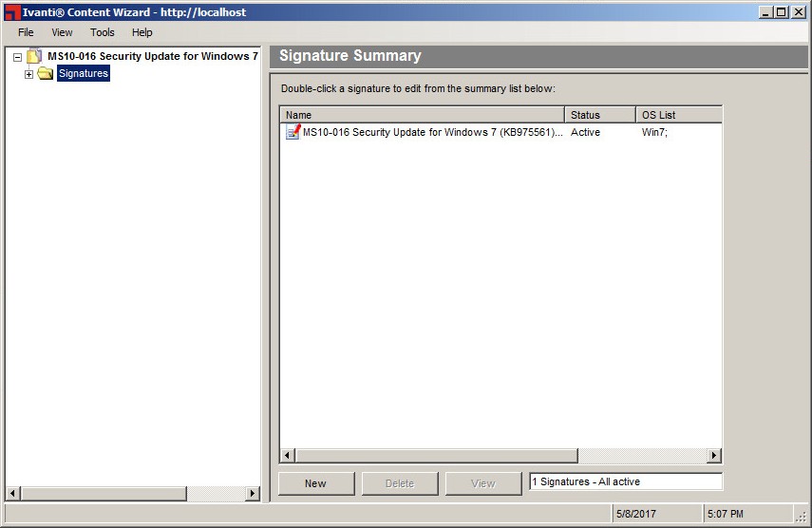Click the New signature button
The width and height of the screenshot is (812, 528).
pyautogui.click(x=316, y=483)
